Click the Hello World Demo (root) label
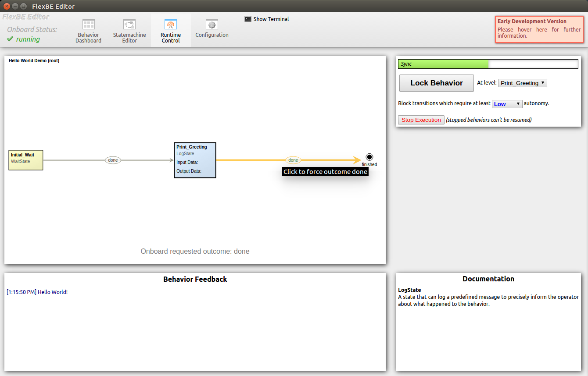The width and height of the screenshot is (588, 376). (x=34, y=60)
